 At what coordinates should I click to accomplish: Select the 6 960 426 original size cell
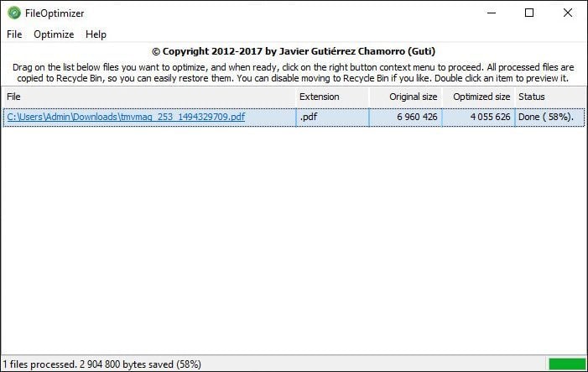(x=406, y=117)
